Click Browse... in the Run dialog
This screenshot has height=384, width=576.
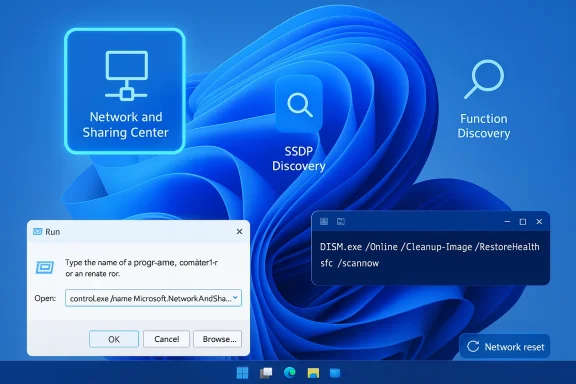pyautogui.click(x=217, y=339)
